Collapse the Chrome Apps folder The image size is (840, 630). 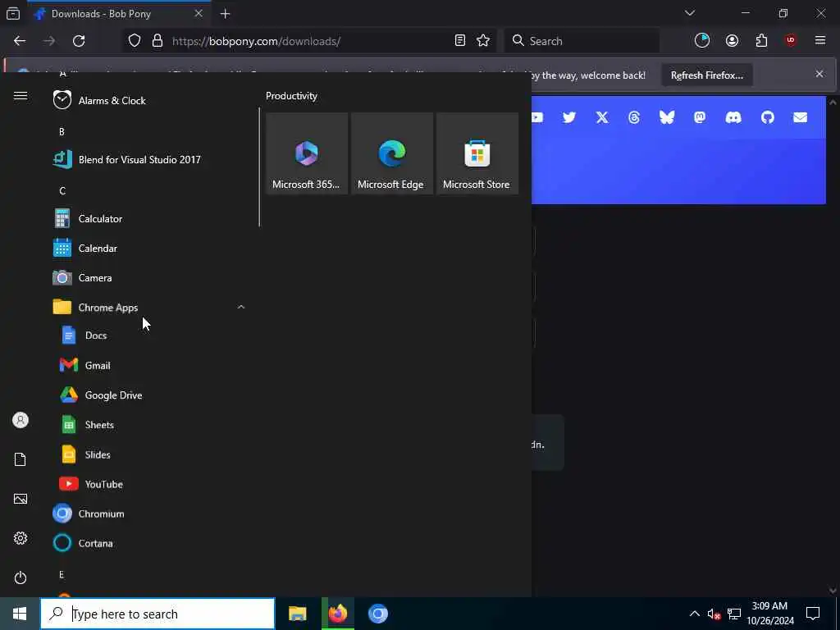point(150,308)
